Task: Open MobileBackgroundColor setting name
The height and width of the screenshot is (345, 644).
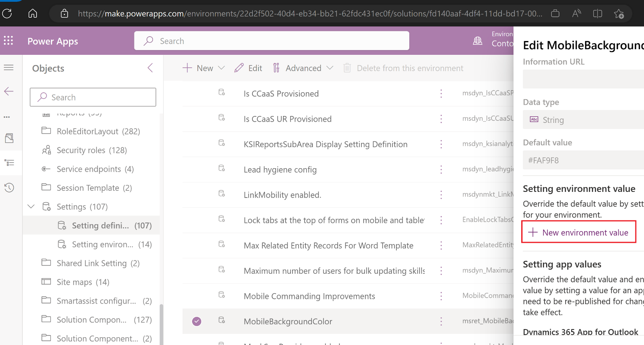Action: [288, 321]
